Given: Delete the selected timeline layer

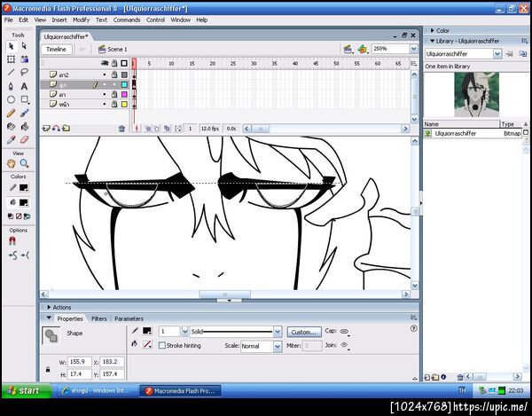Looking at the screenshot, I should pyautogui.click(x=121, y=129).
